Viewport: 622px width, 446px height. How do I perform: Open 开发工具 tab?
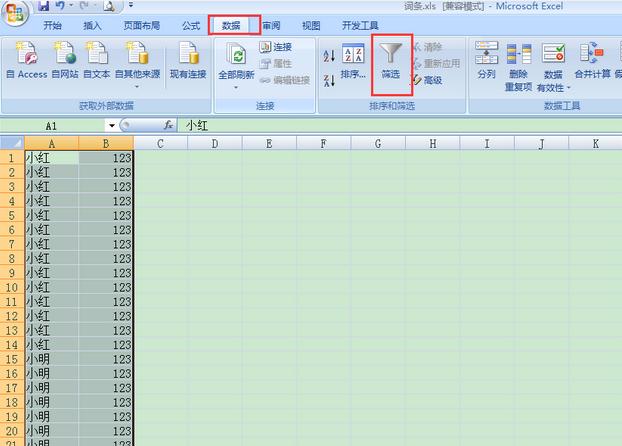(x=360, y=26)
